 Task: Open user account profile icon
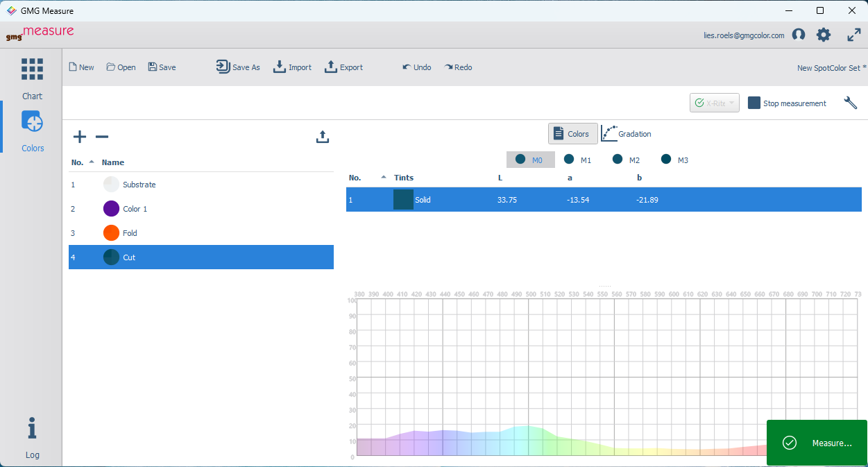(799, 35)
